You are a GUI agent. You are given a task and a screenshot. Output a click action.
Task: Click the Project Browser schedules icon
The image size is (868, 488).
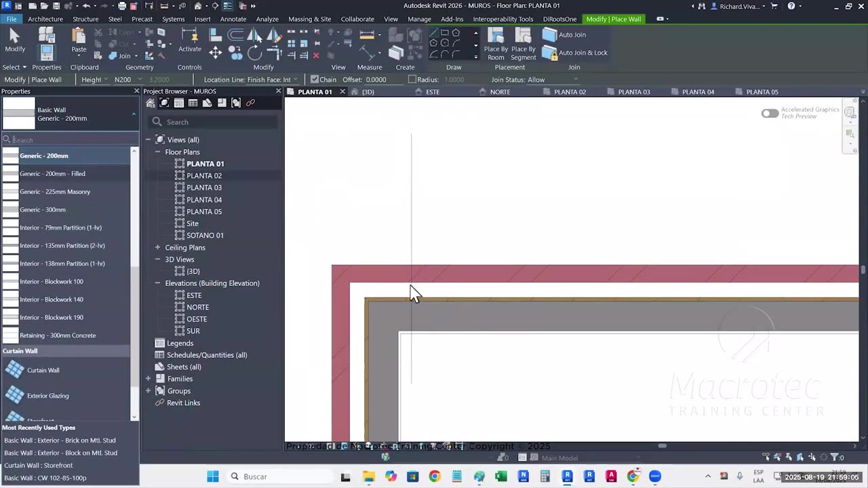(x=193, y=103)
